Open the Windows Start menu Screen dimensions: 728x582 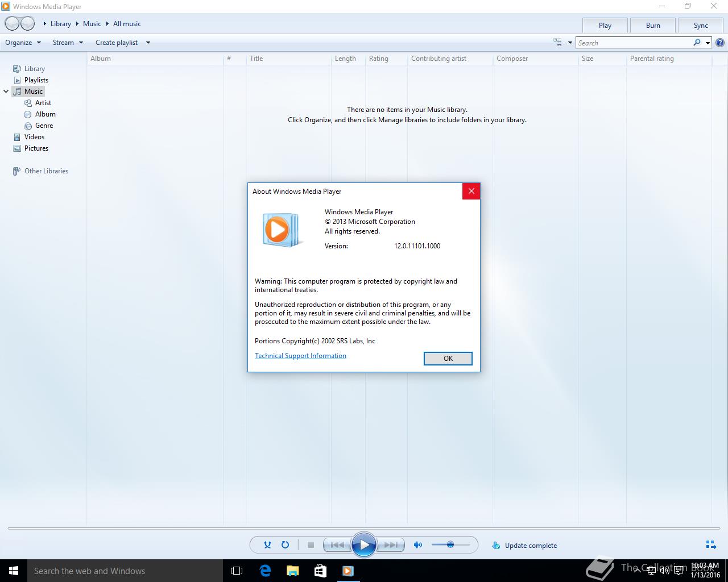pyautogui.click(x=14, y=571)
